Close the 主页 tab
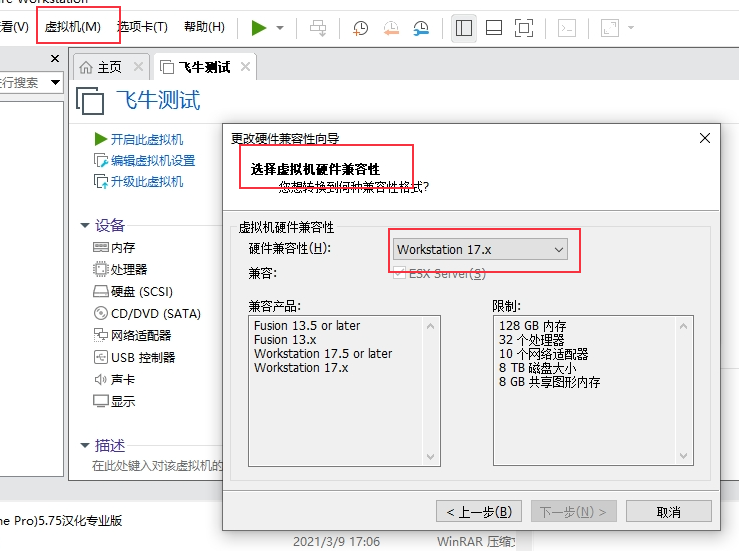The height and width of the screenshot is (551, 739). (138, 67)
